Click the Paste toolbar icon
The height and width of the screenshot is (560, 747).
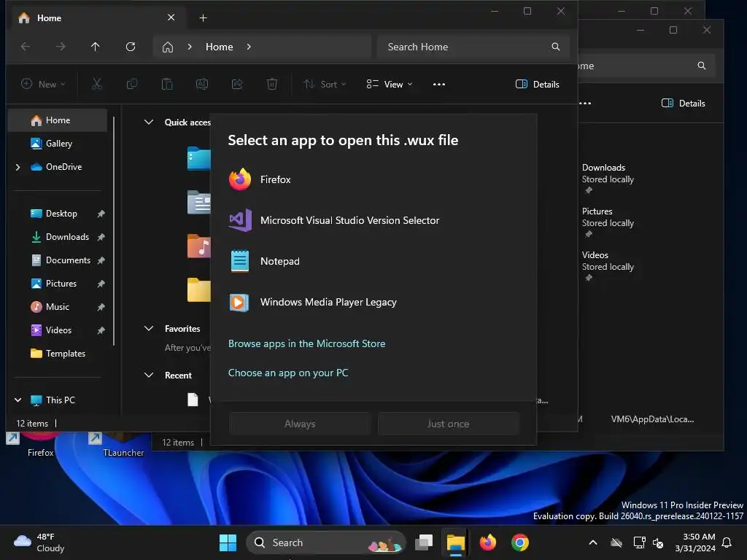167,85
